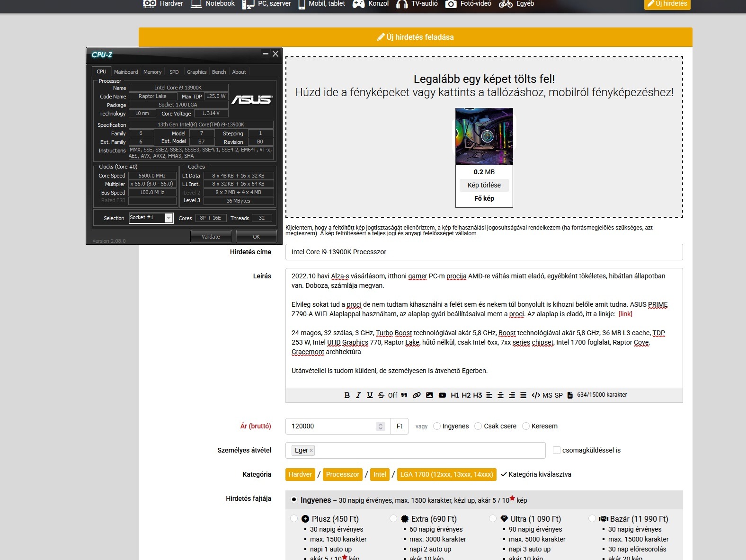Toggle bold formatting in description editor
746x560 pixels.
pyautogui.click(x=347, y=395)
